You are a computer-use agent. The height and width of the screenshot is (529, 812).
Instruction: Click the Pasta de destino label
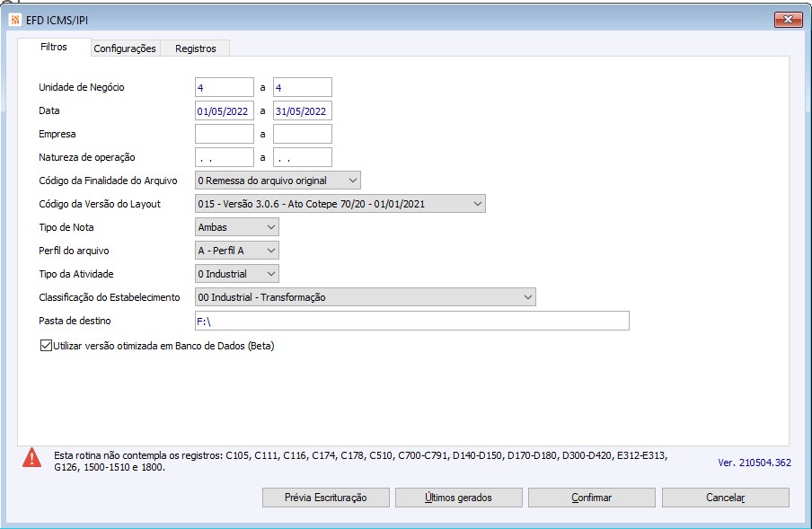tap(75, 321)
